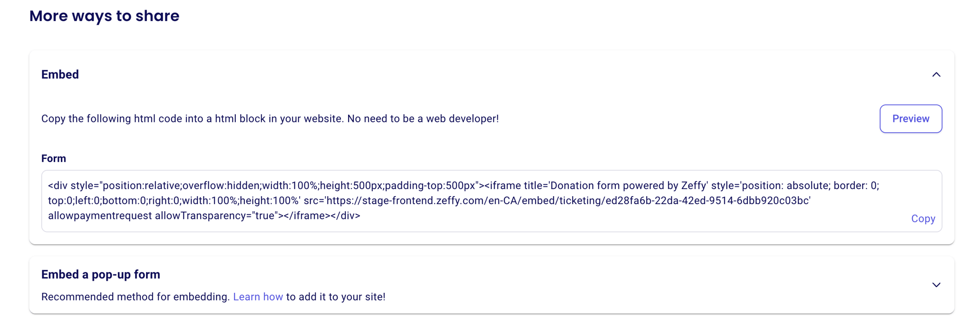Click the downward chevron on pop-up form card
This screenshot has width=980, height=327.
pyautogui.click(x=937, y=285)
